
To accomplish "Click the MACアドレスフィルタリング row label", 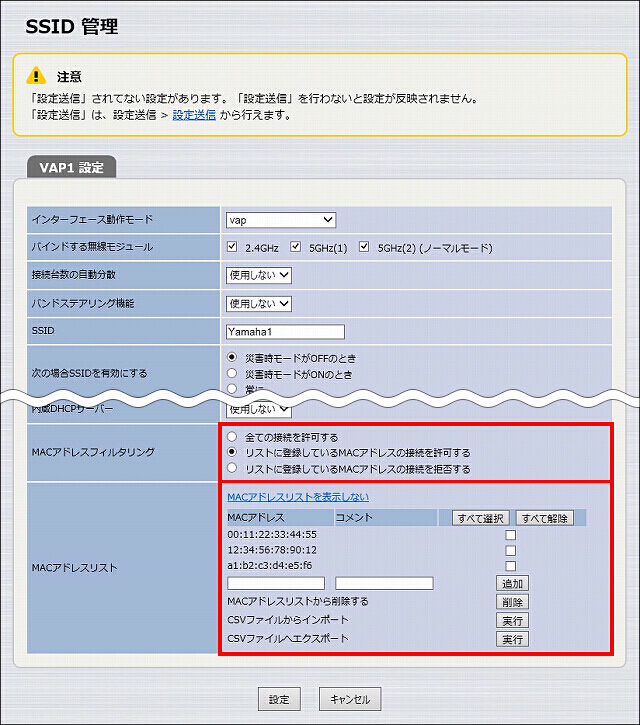I will pos(93,452).
